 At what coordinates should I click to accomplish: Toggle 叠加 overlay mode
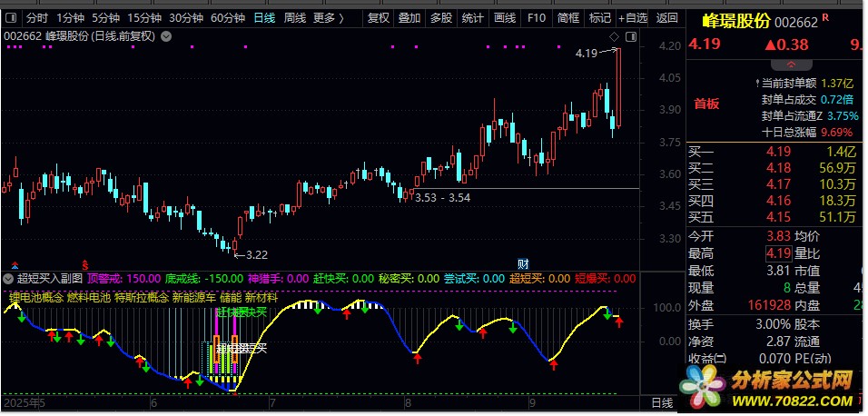pos(409,18)
